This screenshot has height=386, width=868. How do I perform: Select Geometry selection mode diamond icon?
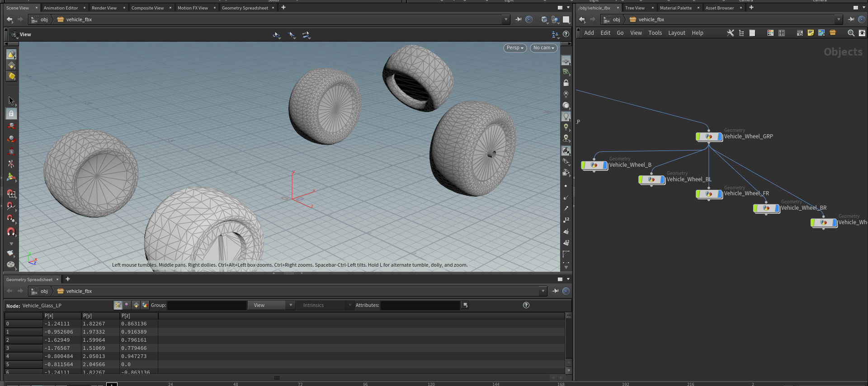(11, 66)
